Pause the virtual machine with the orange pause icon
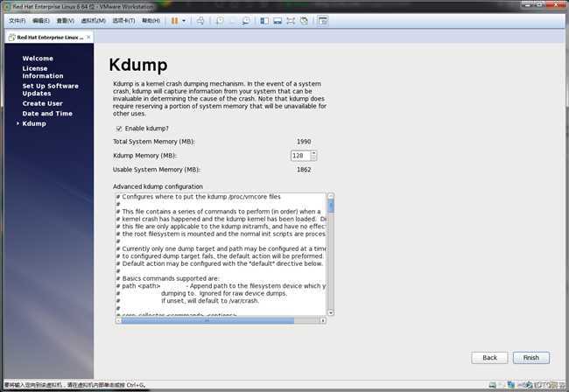 coord(174,21)
